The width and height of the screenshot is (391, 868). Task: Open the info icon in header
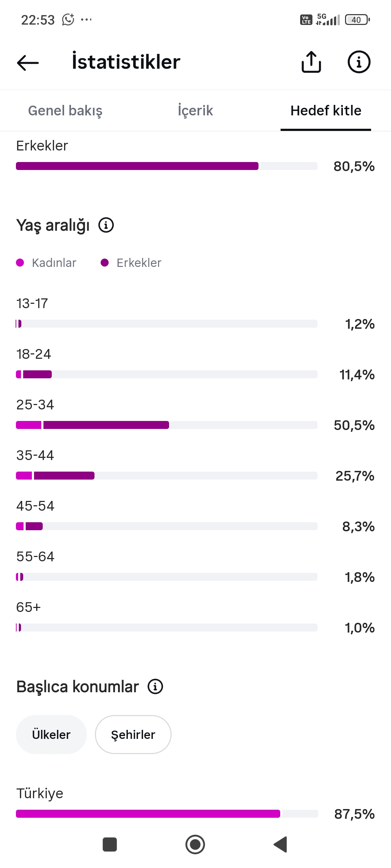point(359,62)
